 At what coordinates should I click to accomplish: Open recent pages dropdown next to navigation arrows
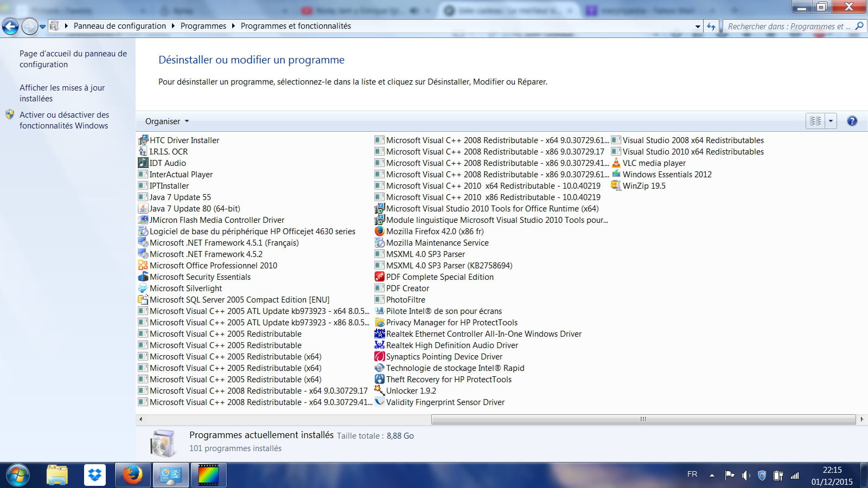click(x=42, y=26)
